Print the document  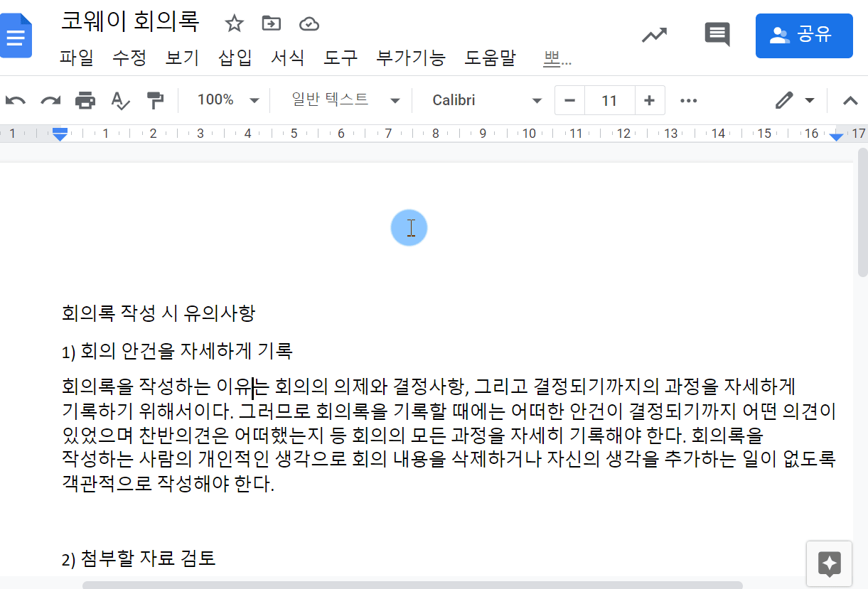[x=85, y=100]
